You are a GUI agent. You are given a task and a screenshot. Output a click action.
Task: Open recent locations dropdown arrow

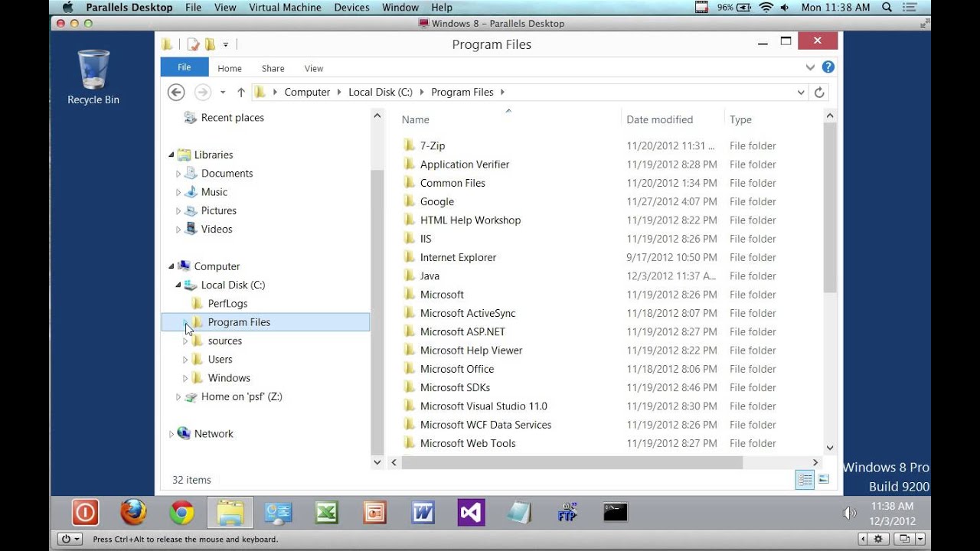pyautogui.click(x=223, y=93)
